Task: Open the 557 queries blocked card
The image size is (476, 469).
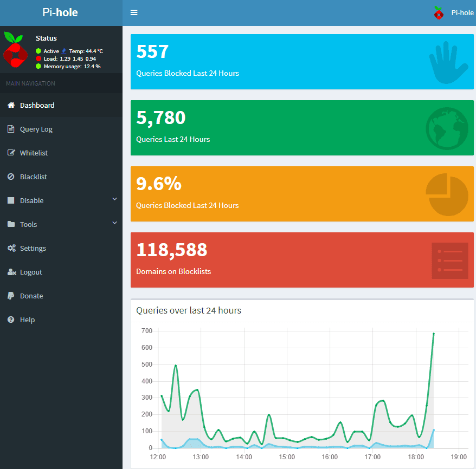Action: pos(302,62)
